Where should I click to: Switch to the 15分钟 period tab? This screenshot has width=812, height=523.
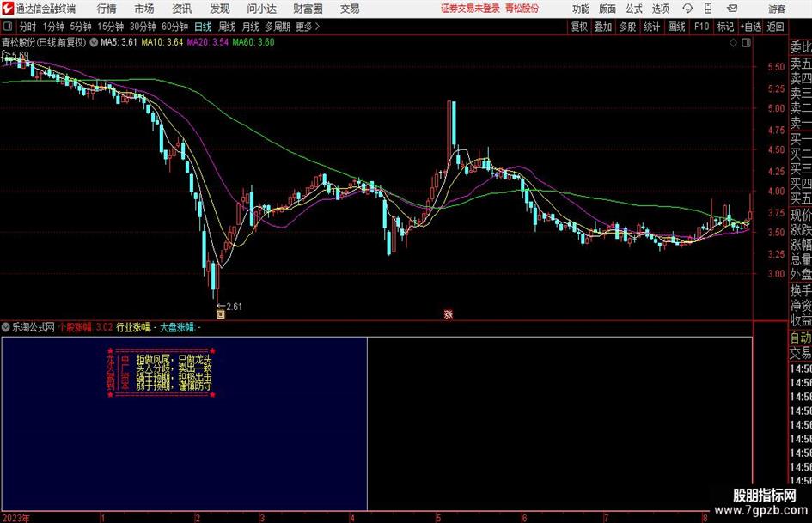coord(111,27)
